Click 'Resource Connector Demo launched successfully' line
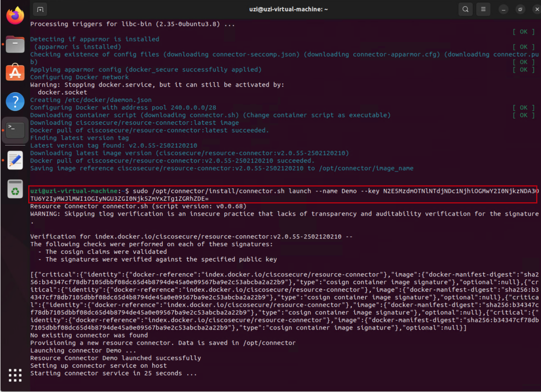 [x=116, y=358]
